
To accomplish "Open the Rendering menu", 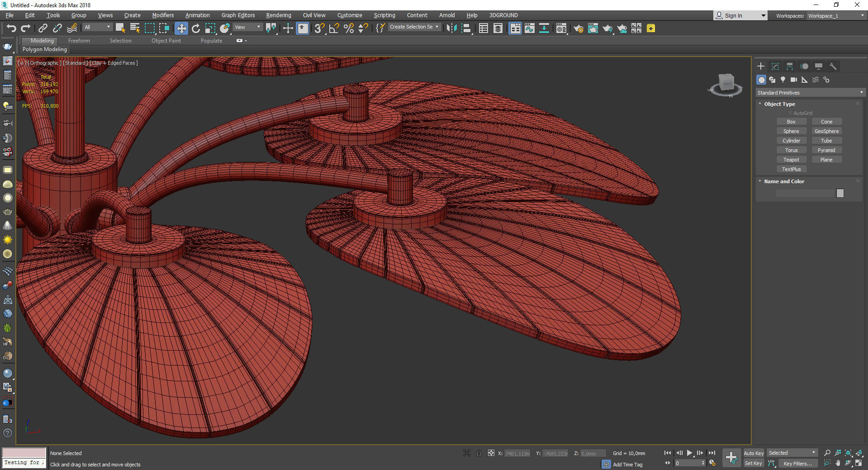I will (x=279, y=15).
